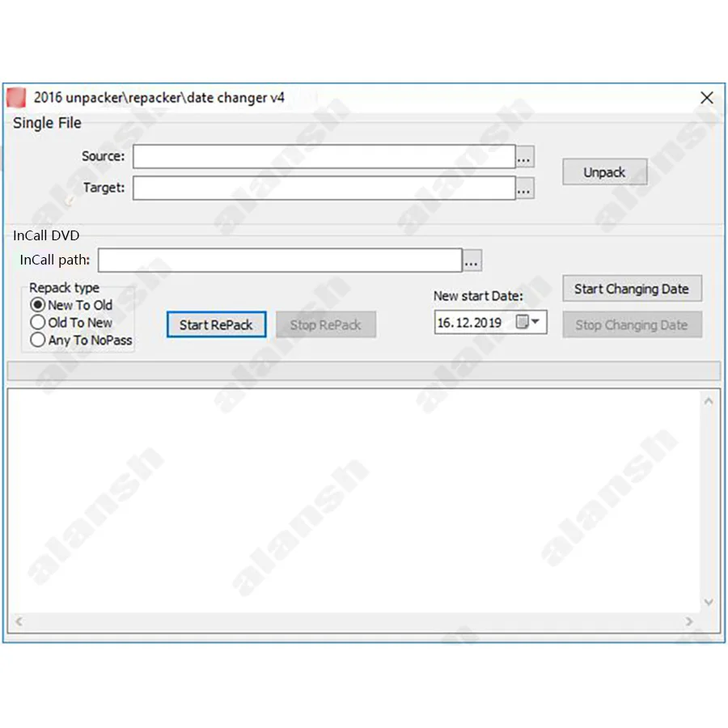The image size is (728, 728).
Task: Click the Unpack button
Action: (604, 172)
